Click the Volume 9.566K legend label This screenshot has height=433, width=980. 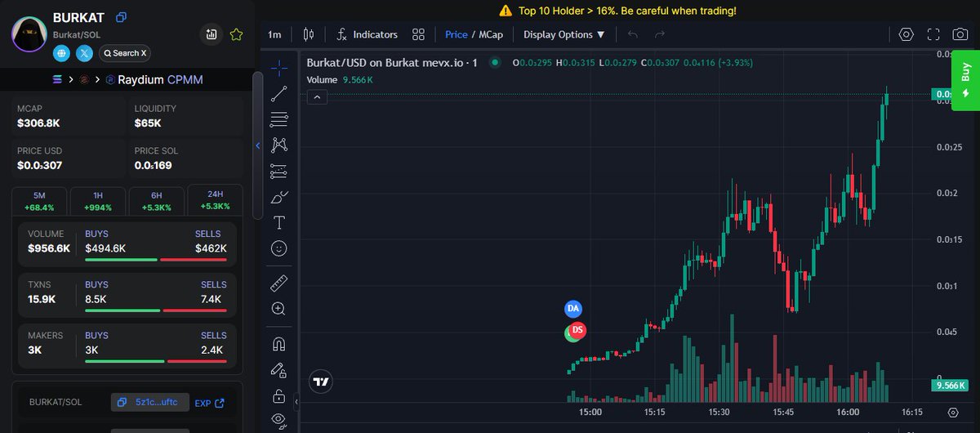(340, 80)
